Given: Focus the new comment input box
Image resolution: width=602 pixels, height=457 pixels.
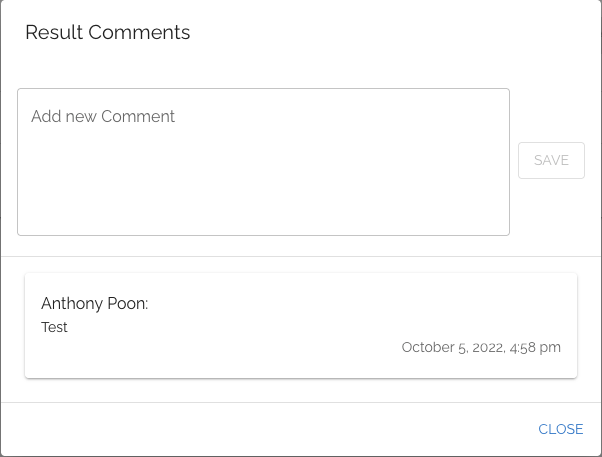Looking at the screenshot, I should coord(263,162).
